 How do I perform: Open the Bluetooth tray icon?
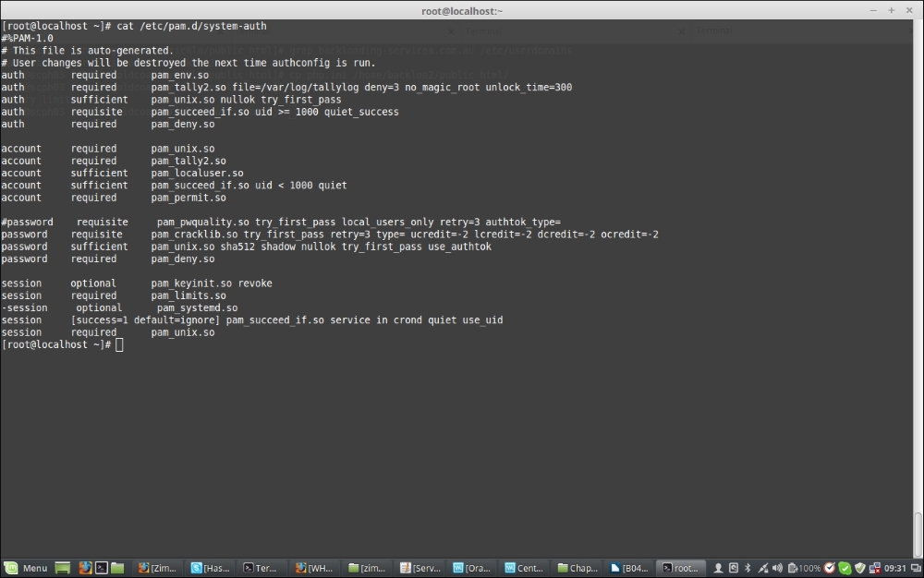pos(748,568)
